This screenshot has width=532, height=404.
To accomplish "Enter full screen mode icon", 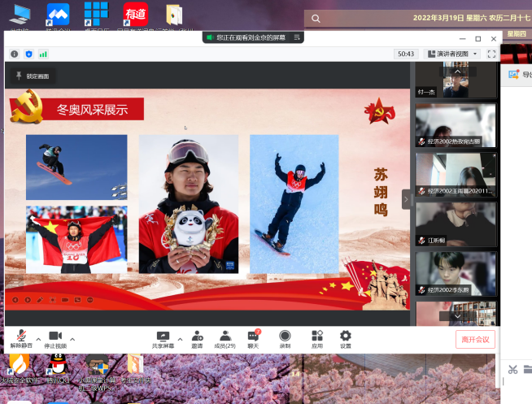I will coord(491,54).
